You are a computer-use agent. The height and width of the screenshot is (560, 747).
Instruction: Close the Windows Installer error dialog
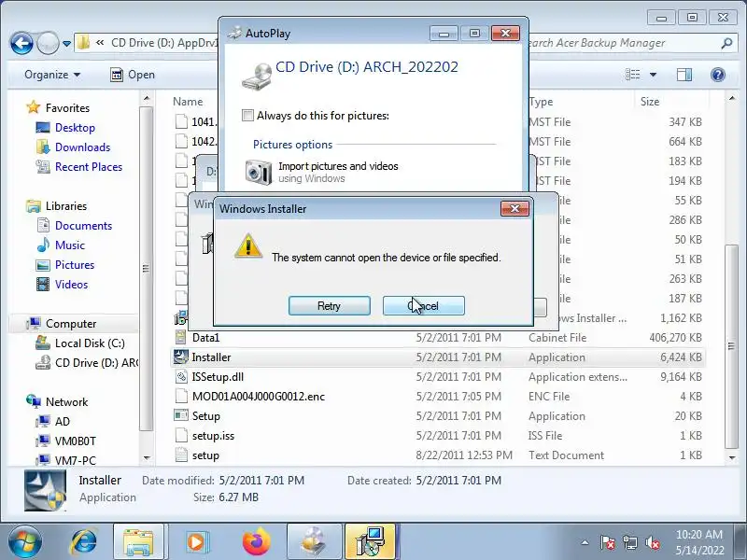click(514, 208)
